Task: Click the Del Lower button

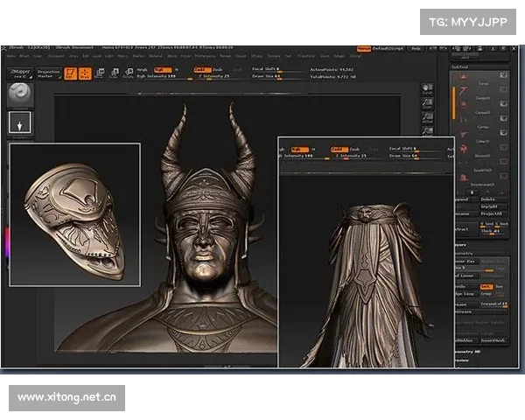Action: pos(466,276)
